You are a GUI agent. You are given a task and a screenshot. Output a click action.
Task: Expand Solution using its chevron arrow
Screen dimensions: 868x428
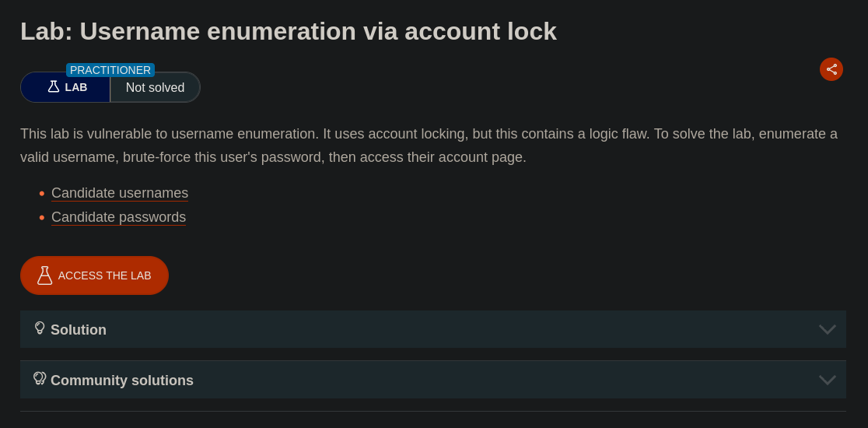pyautogui.click(x=827, y=329)
